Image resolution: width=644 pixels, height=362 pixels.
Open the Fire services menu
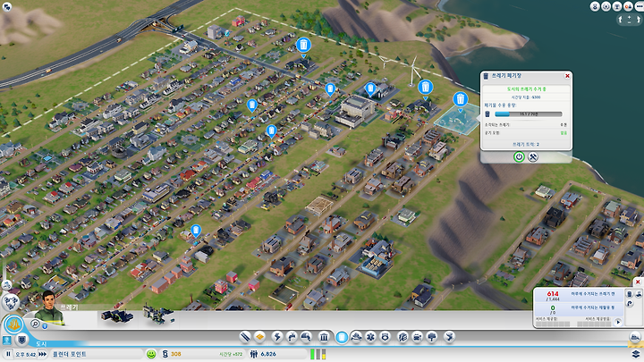pyautogui.click(x=357, y=337)
